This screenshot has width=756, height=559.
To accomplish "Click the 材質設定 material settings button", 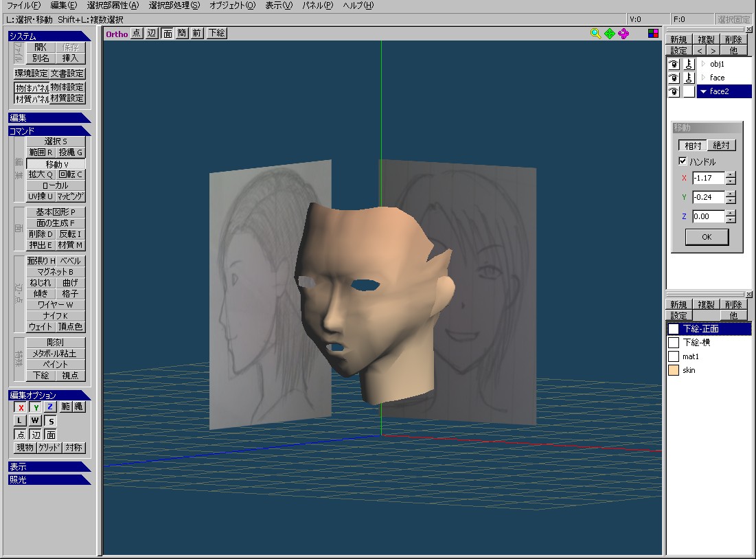I will pyautogui.click(x=67, y=98).
